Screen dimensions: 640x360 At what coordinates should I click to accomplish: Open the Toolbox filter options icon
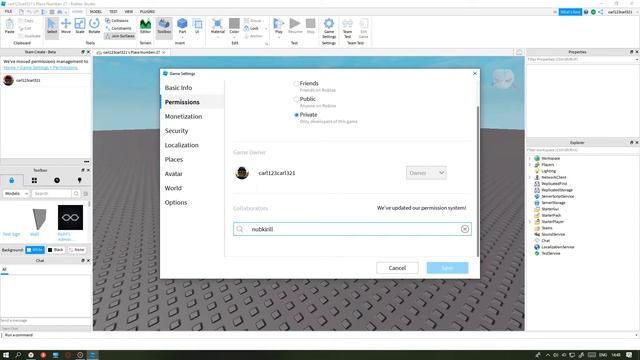point(86,193)
